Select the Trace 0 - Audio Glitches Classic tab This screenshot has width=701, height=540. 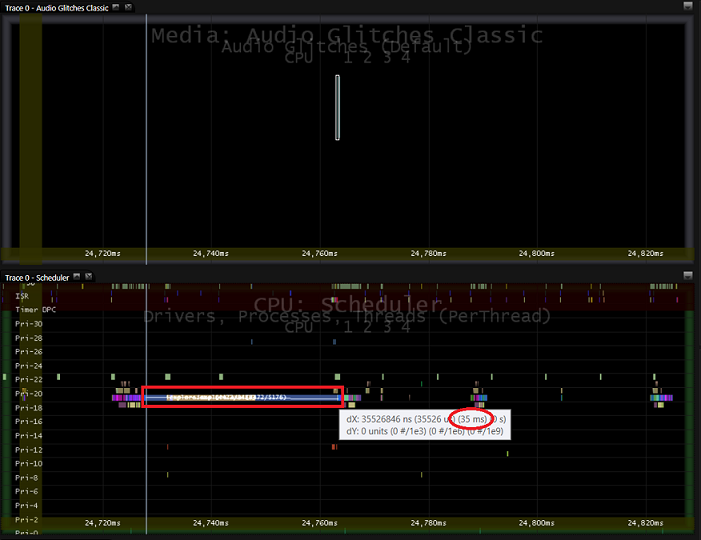pyautogui.click(x=57, y=8)
